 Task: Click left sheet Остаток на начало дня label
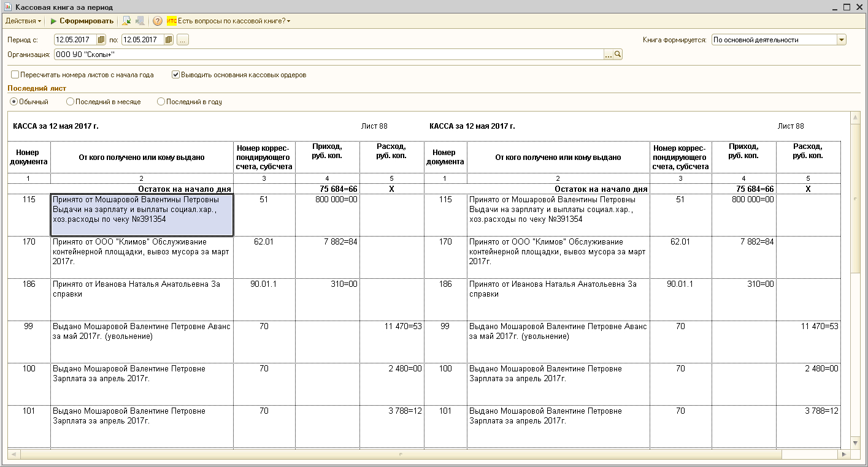click(185, 189)
